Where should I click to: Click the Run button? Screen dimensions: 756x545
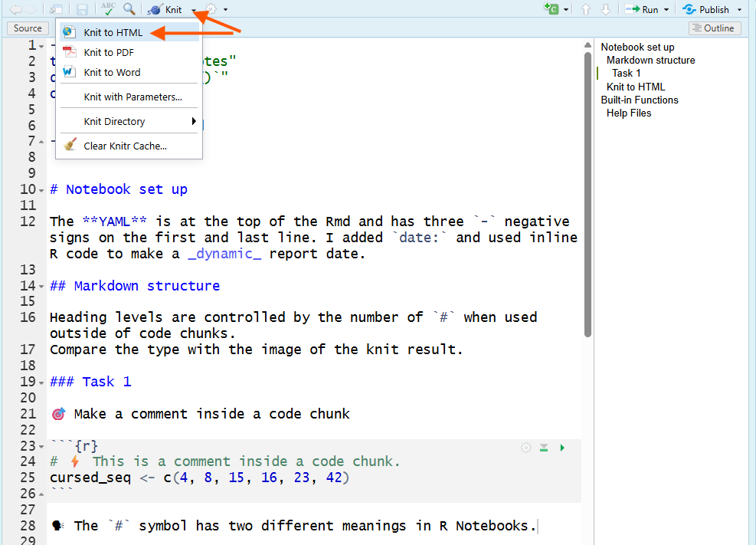[x=642, y=10]
